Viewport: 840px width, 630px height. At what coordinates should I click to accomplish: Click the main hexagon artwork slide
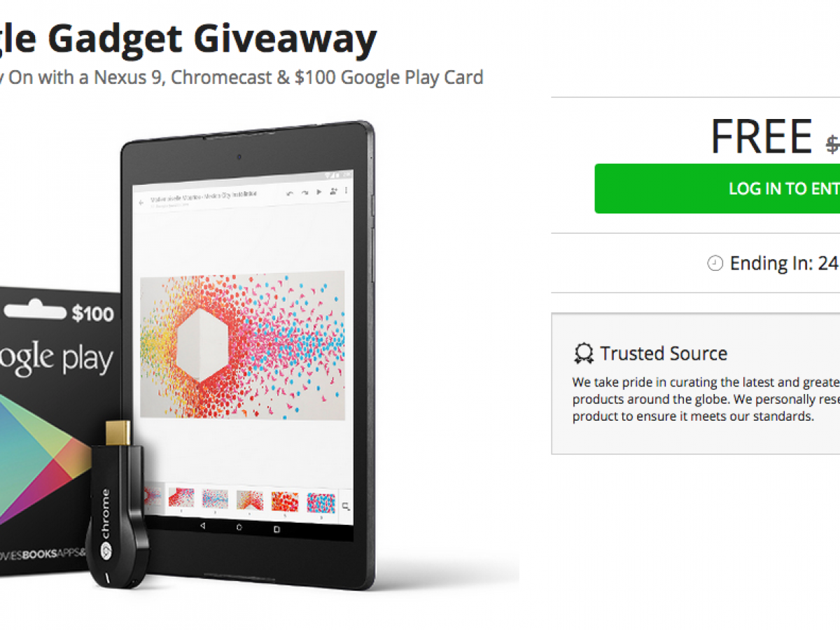click(x=242, y=345)
